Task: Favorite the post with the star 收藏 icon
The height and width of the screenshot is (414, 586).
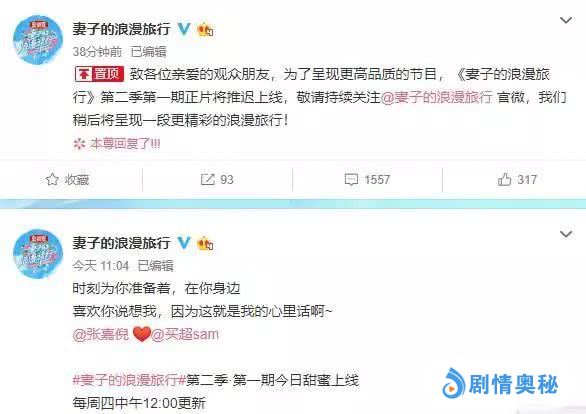Action: pos(67,180)
